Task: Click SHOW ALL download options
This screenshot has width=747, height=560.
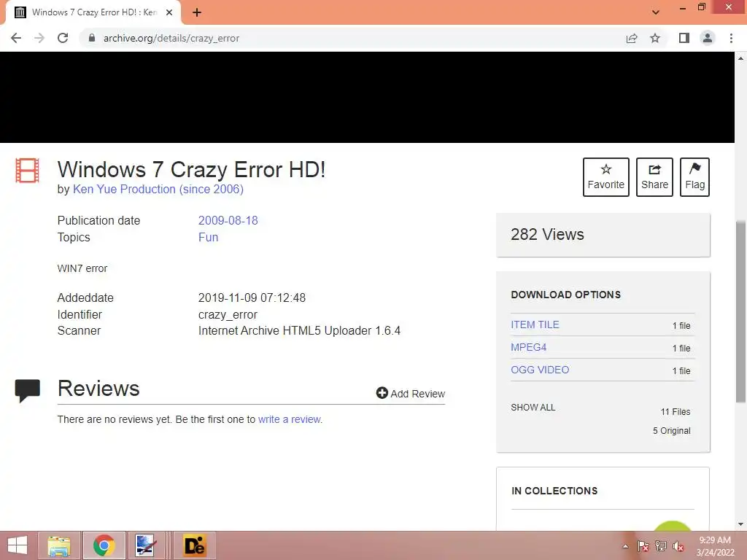Action: pyautogui.click(x=533, y=407)
